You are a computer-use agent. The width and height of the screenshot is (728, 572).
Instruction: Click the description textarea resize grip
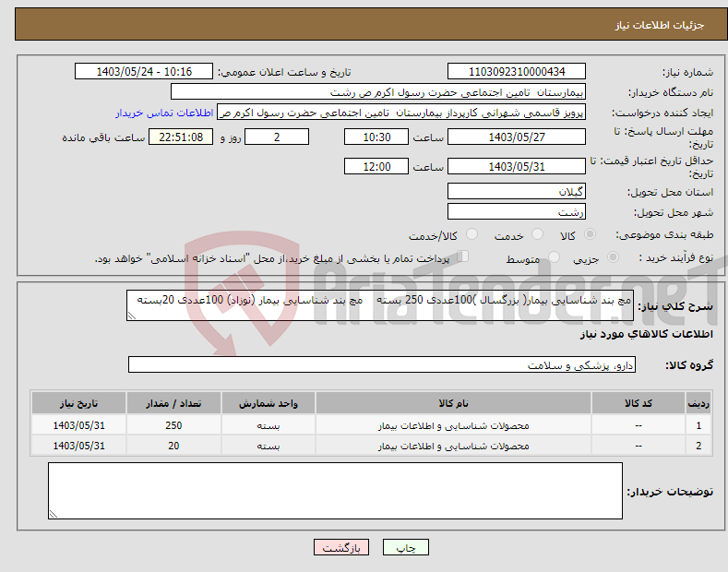click(131, 316)
